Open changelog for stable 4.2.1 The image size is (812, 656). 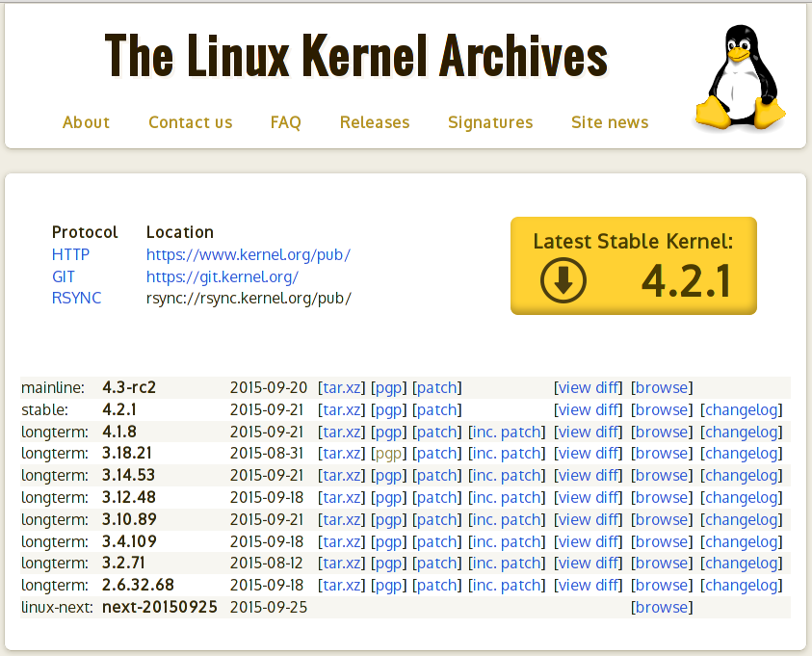741,409
